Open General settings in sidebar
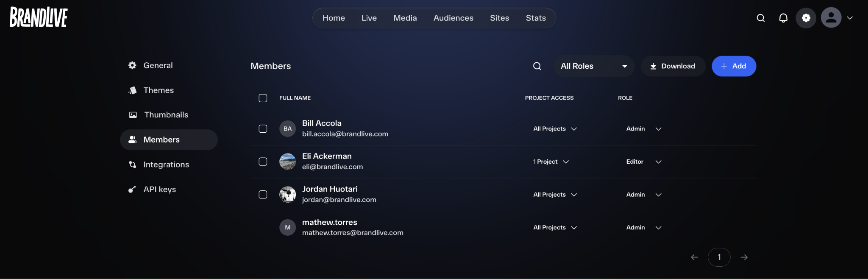 click(169, 65)
